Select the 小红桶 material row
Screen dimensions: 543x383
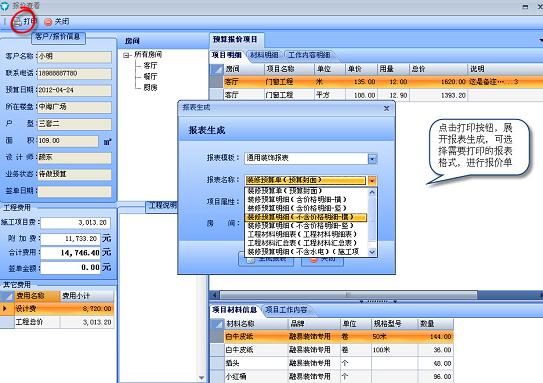coord(332,376)
